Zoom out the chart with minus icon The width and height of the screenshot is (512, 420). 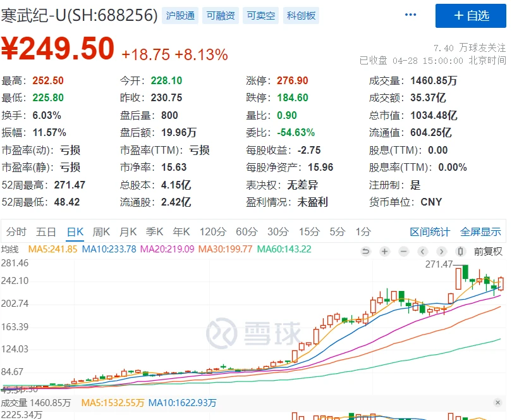403,251
